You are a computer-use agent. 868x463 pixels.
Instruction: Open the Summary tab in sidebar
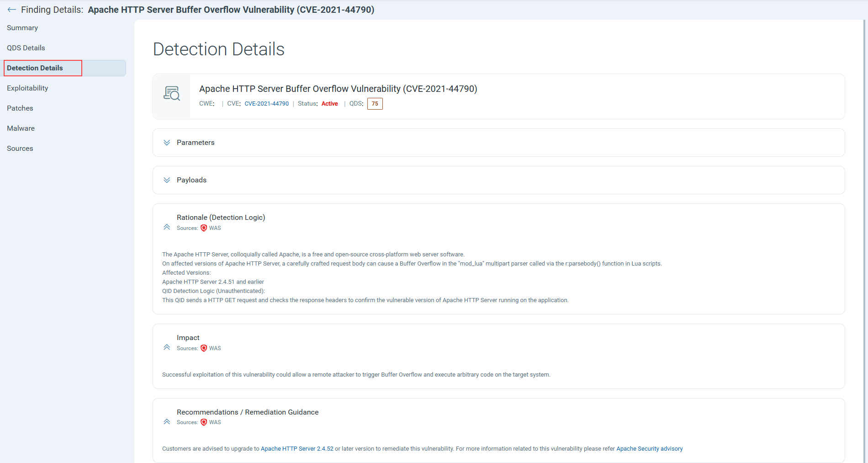(22, 28)
